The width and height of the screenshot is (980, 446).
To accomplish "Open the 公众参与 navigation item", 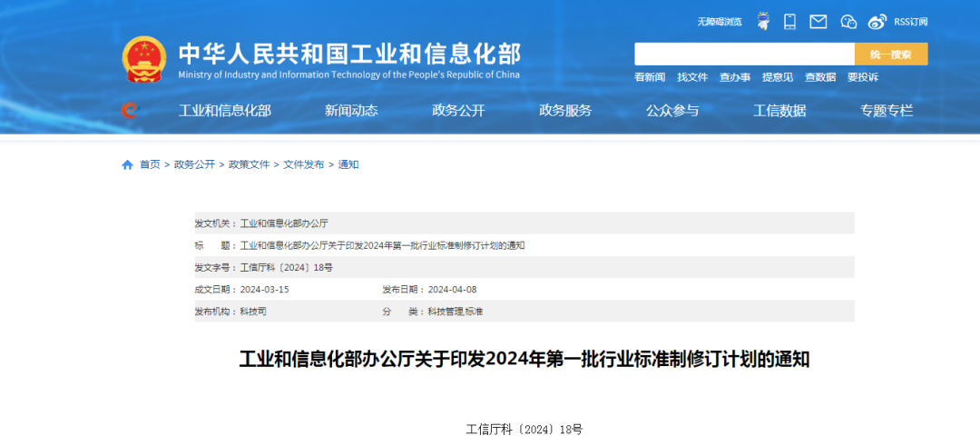I will (x=672, y=111).
